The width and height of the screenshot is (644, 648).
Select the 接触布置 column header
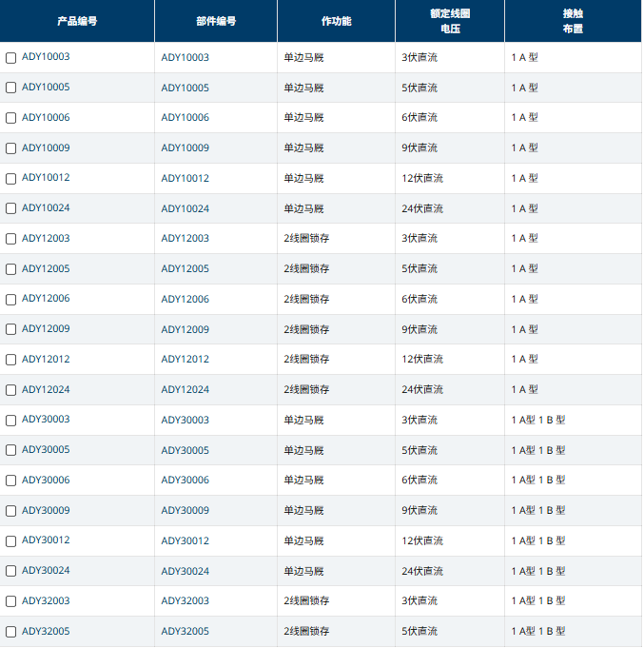[573, 21]
